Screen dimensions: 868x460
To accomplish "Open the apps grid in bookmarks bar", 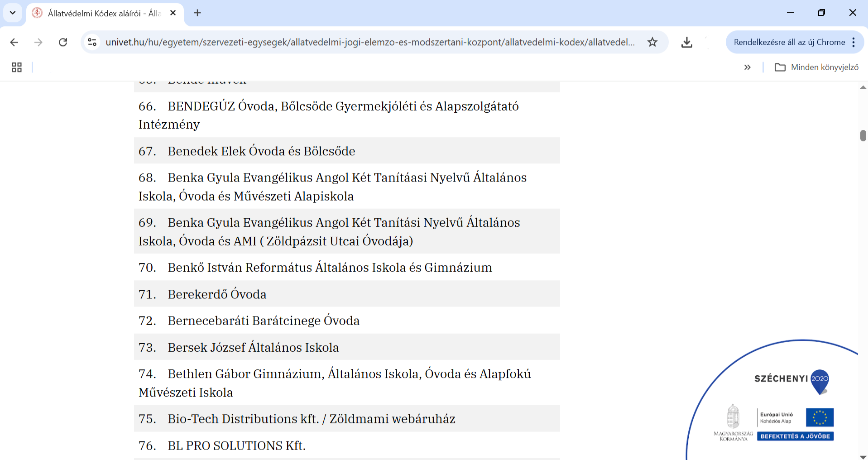I will 17,67.
